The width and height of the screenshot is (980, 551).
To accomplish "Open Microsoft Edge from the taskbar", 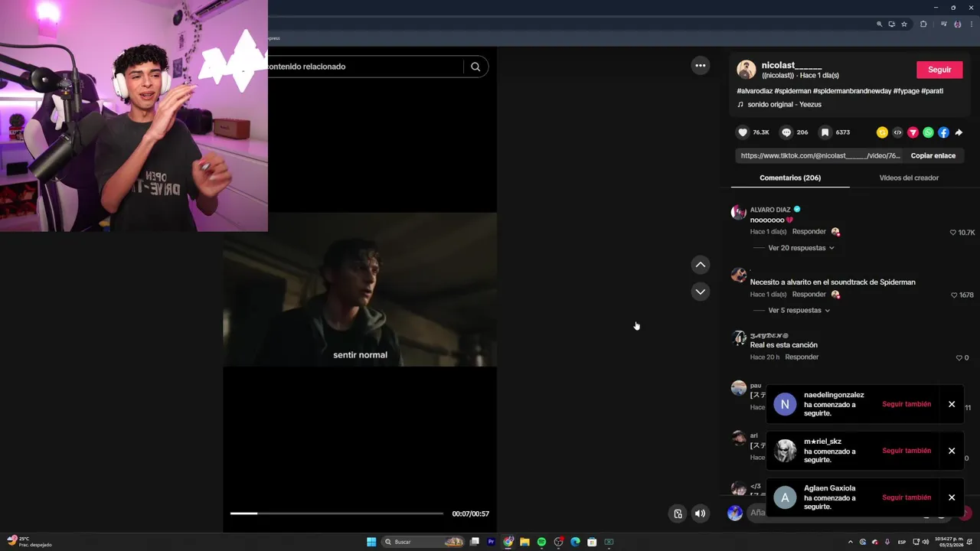I will 575,542.
